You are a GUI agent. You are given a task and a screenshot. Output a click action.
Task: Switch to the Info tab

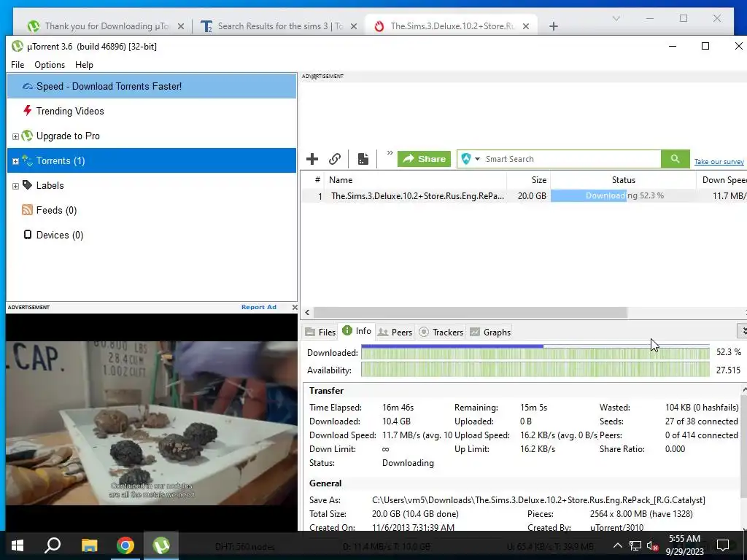coord(357,331)
